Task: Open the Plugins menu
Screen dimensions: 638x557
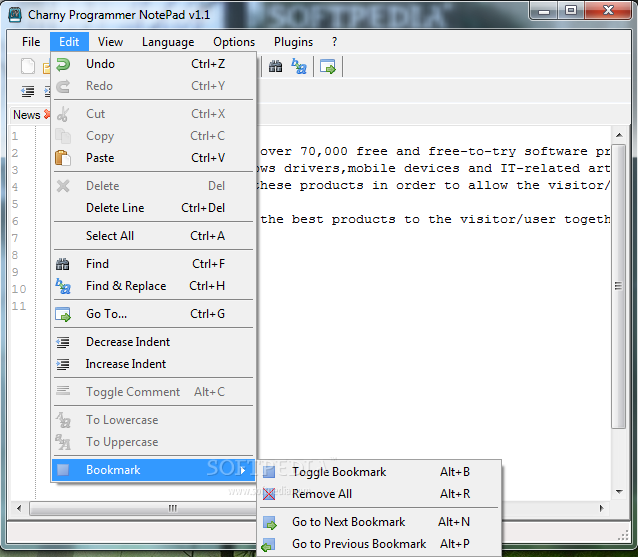Action: 293,42
